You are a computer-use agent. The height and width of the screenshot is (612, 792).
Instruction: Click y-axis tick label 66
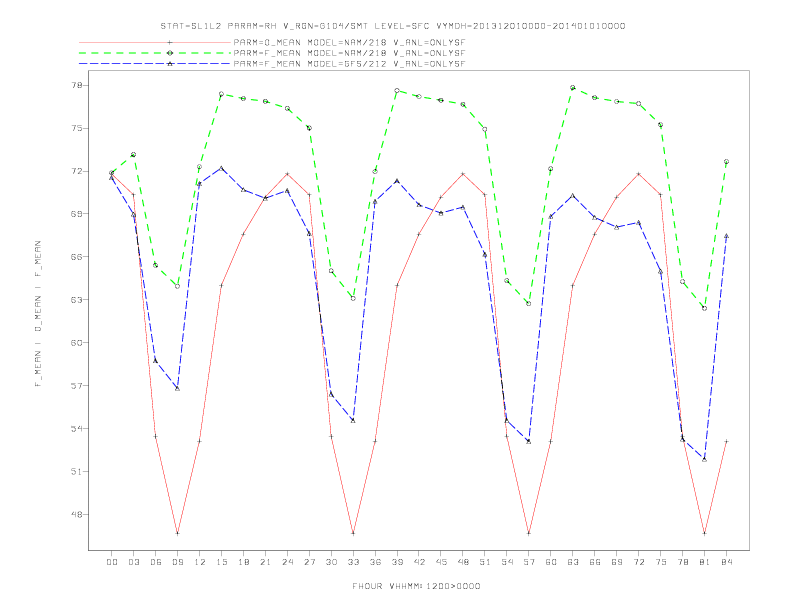[x=77, y=257]
